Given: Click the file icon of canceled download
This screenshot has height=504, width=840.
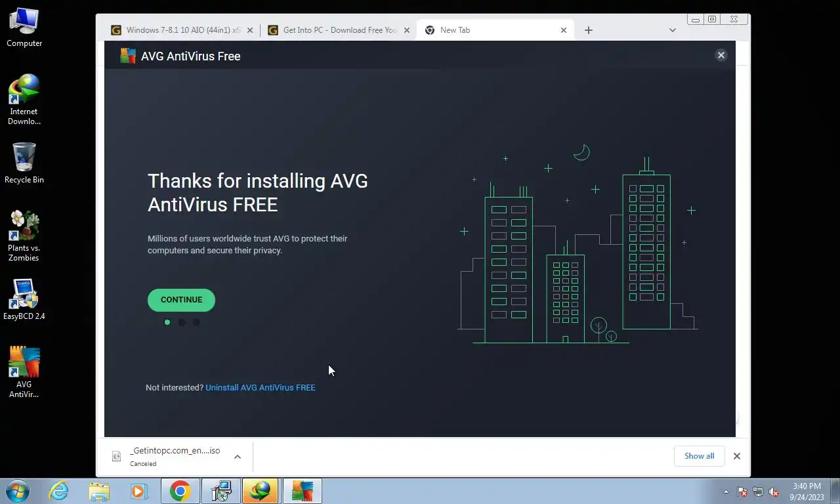Looking at the screenshot, I should pyautogui.click(x=116, y=456).
